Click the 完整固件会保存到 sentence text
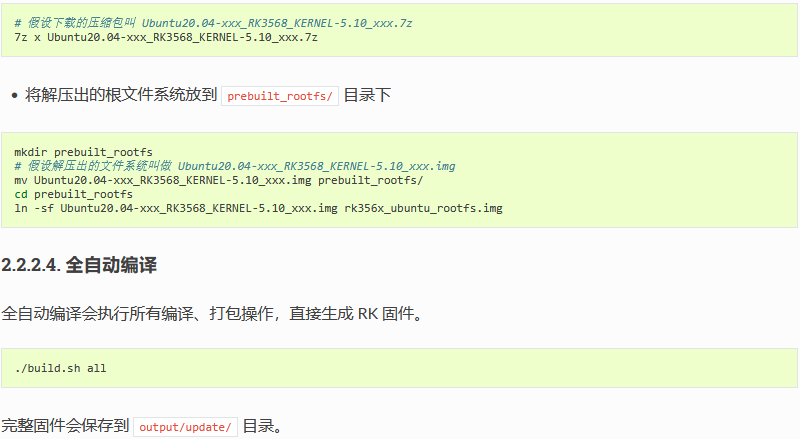 pyautogui.click(x=65, y=426)
